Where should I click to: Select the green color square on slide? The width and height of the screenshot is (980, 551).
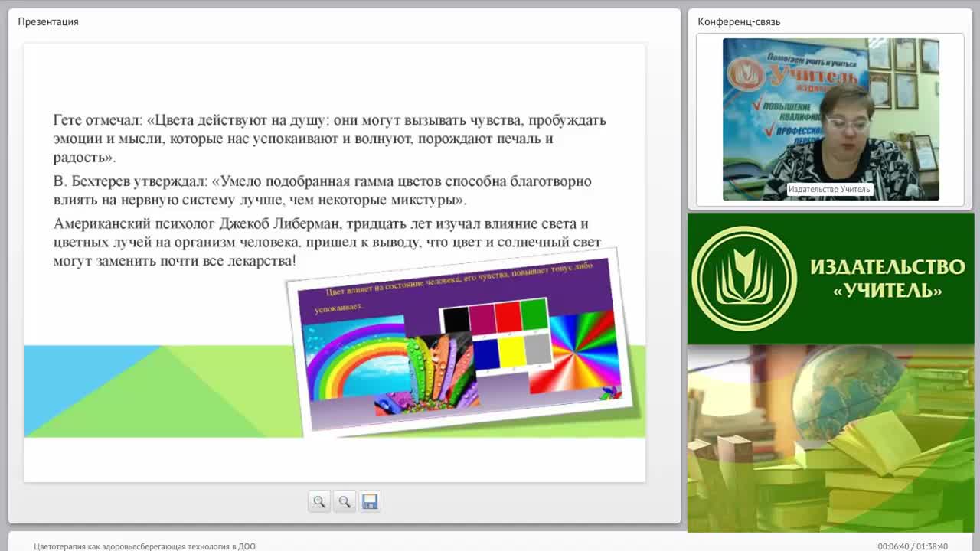(x=534, y=313)
